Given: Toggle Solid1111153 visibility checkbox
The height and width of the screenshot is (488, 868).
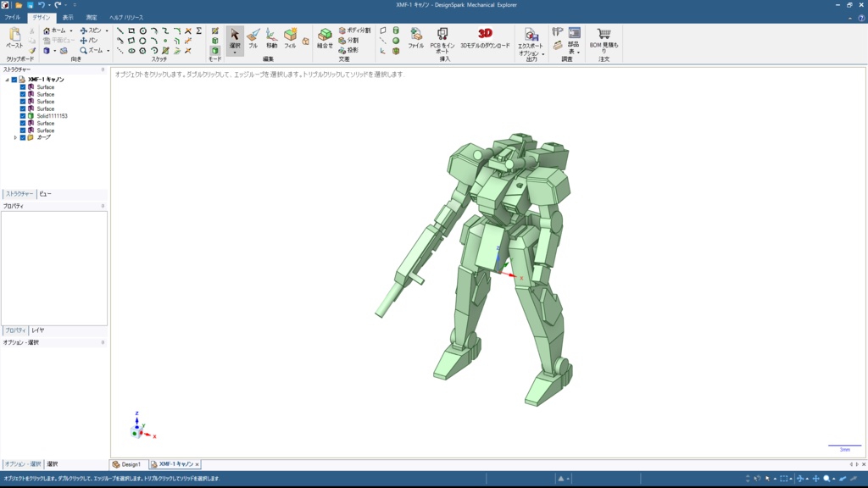Looking at the screenshot, I should tap(23, 115).
